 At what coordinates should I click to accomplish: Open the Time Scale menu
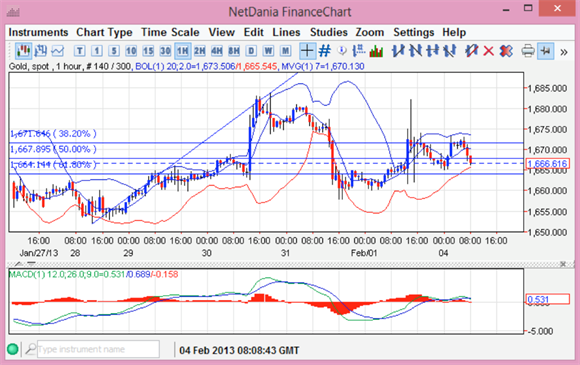click(170, 33)
